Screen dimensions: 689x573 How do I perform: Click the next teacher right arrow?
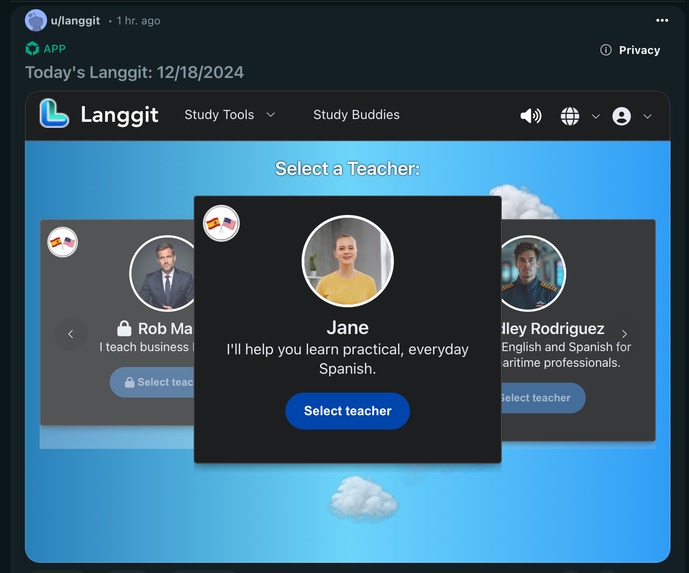[624, 334]
